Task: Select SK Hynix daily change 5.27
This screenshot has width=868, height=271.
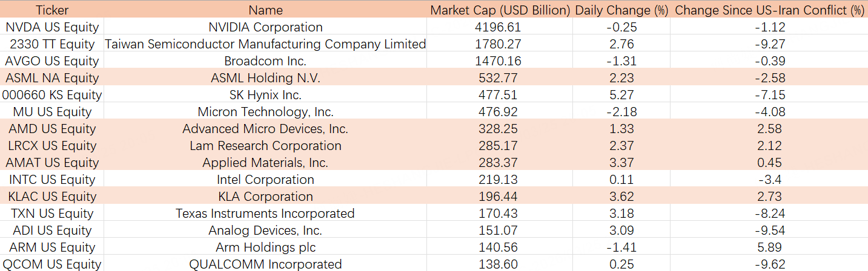Action: 621,95
